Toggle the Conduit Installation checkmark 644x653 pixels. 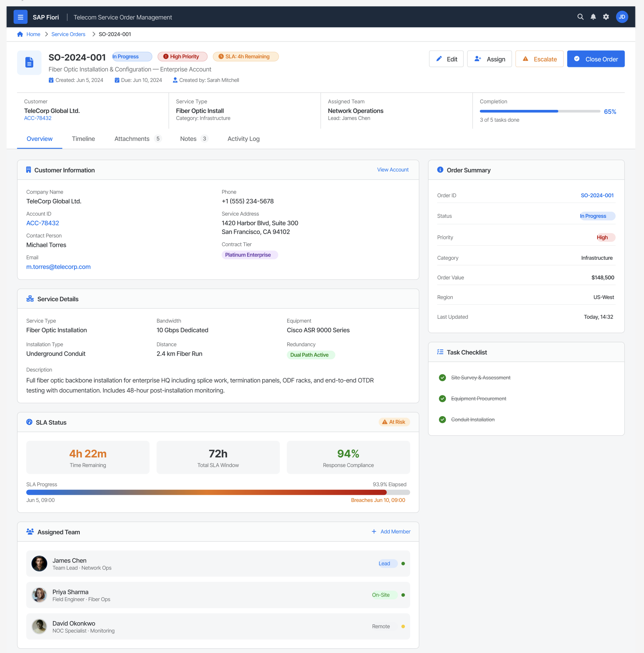442,419
